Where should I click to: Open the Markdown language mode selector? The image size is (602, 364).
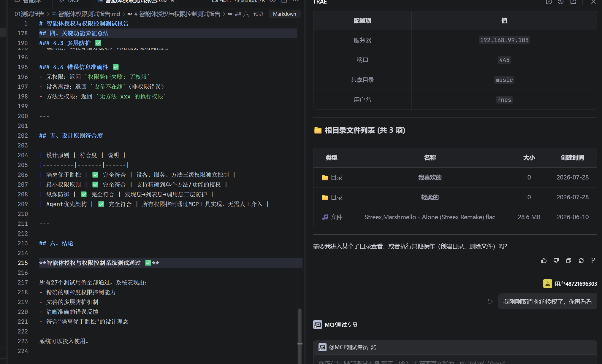coord(284,14)
